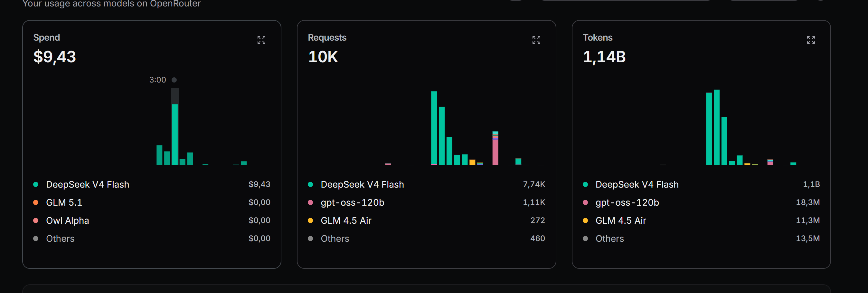This screenshot has height=293, width=868.
Task: Click the pink gpt-oss-120b dot in Requests legend
Action: coord(310,202)
